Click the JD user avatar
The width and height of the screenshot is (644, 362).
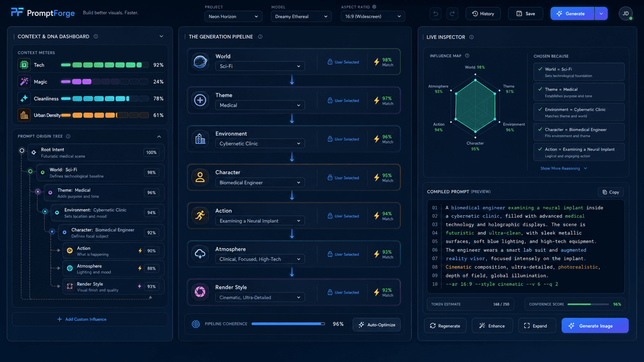625,14
